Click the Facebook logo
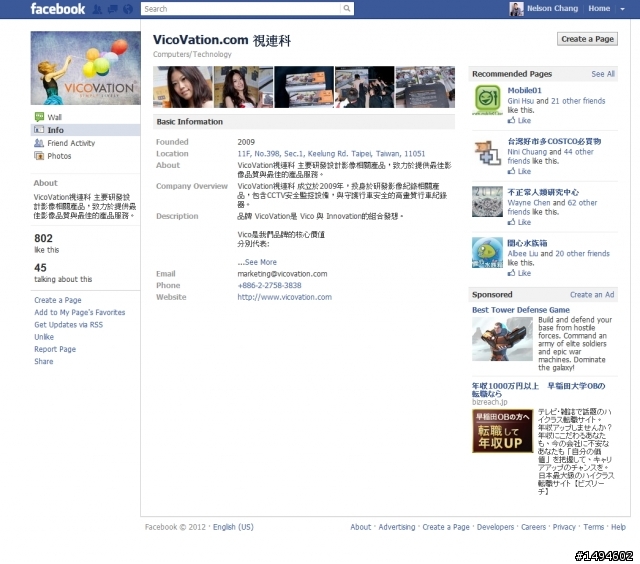This screenshot has width=640, height=564. tap(58, 9)
